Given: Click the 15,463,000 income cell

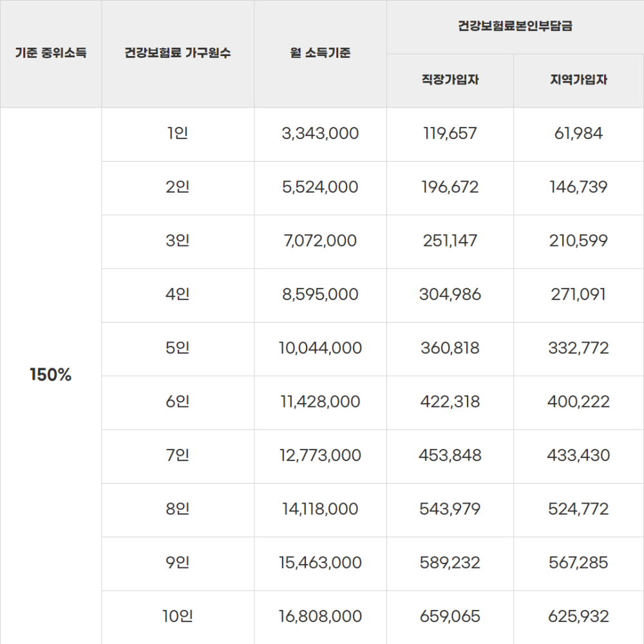Looking at the screenshot, I should pos(320,563).
